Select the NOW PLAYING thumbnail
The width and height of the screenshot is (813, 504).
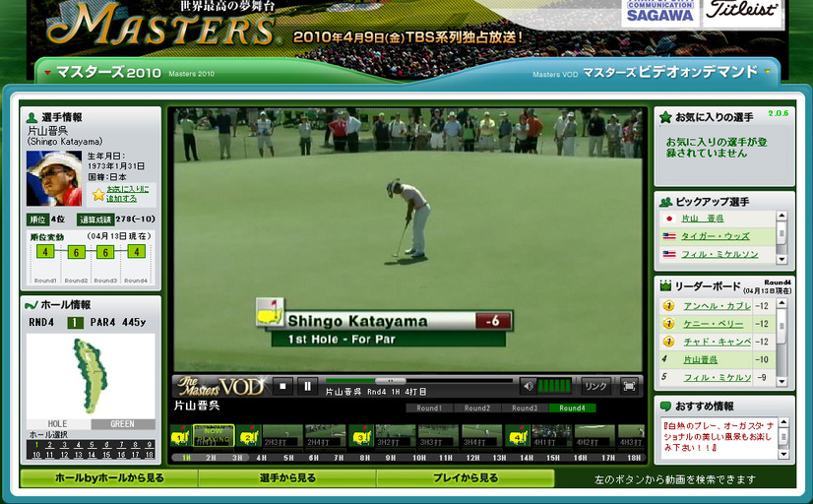pyautogui.click(x=214, y=435)
